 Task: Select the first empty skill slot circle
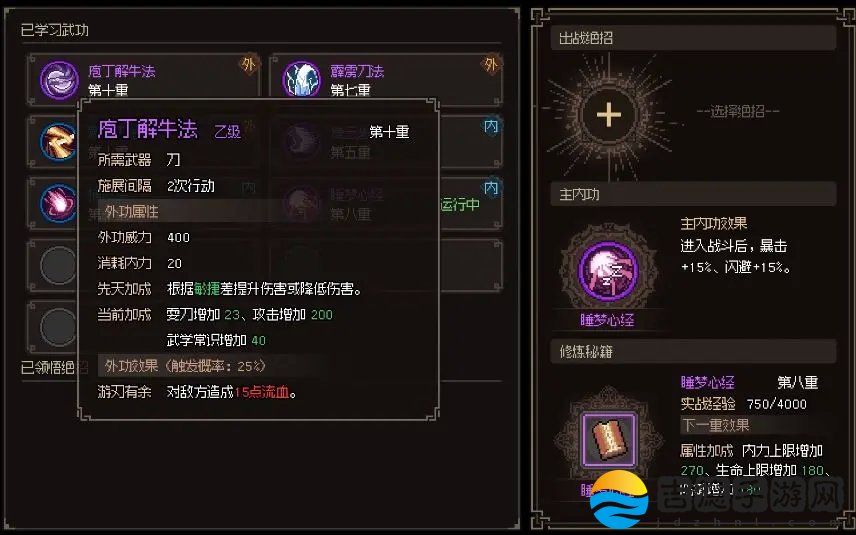[x=59, y=265]
